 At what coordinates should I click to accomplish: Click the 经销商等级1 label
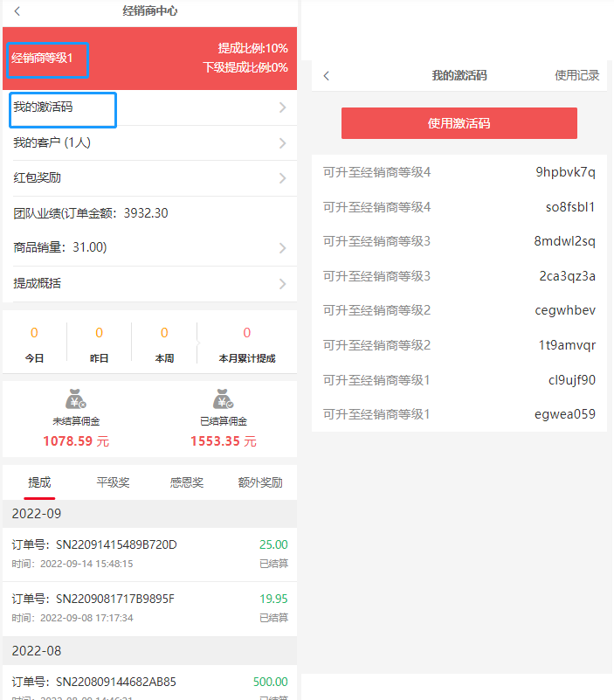[x=48, y=59]
